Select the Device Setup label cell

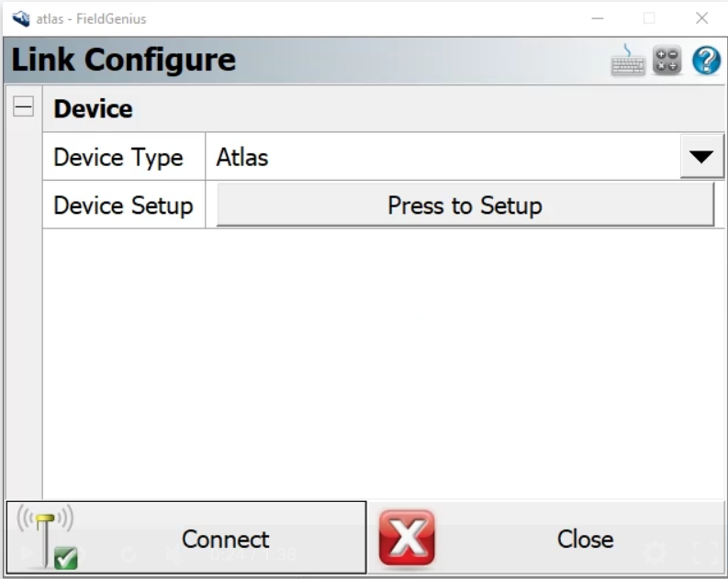(x=123, y=205)
